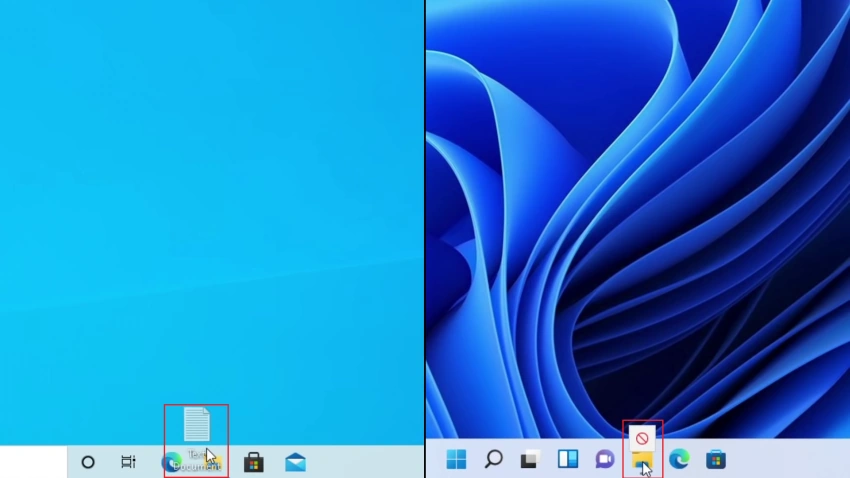Open Teams Chat on Windows 11 taskbar
Viewport: 850px width, 478px height.
tap(604, 460)
